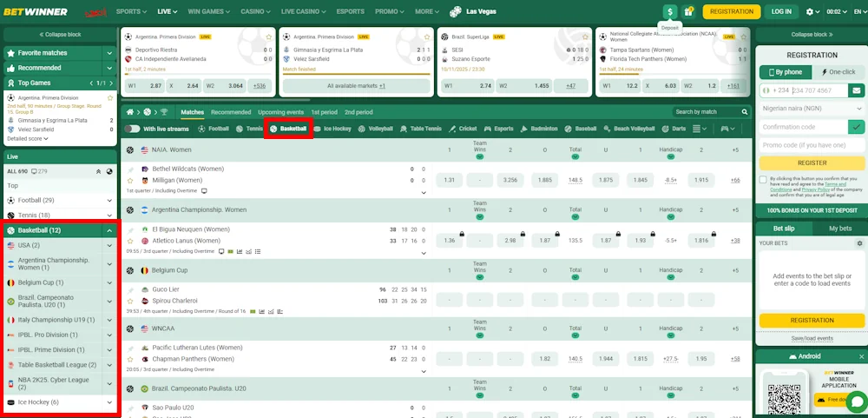
Task: Toggle Total green chevron in Belgium Cup header
Action: tap(575, 277)
